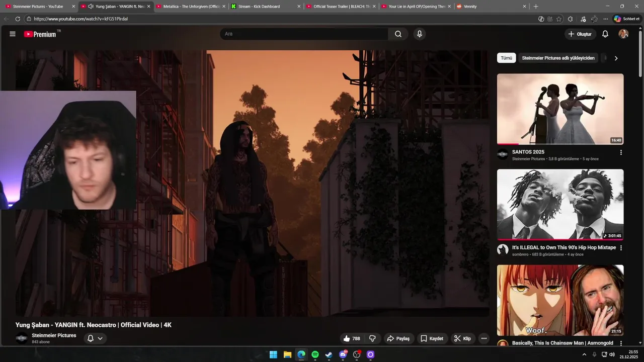Mute the Yung Şaban tab speaker icon

pos(91,7)
